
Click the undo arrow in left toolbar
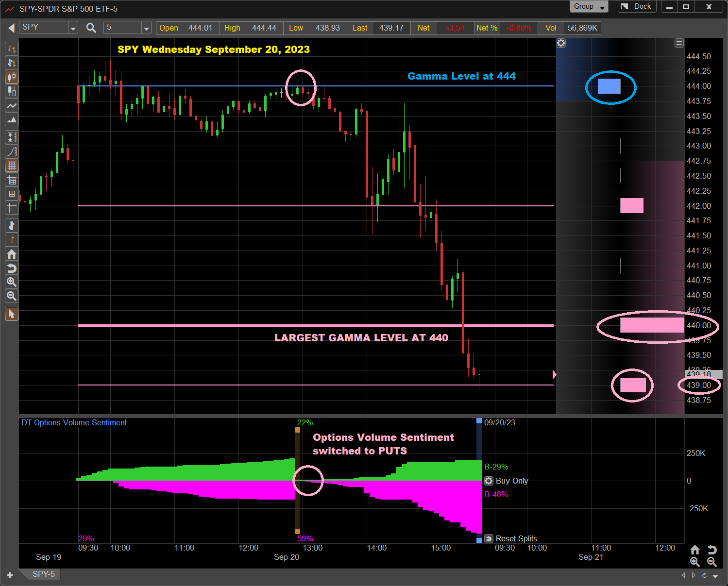12,268
